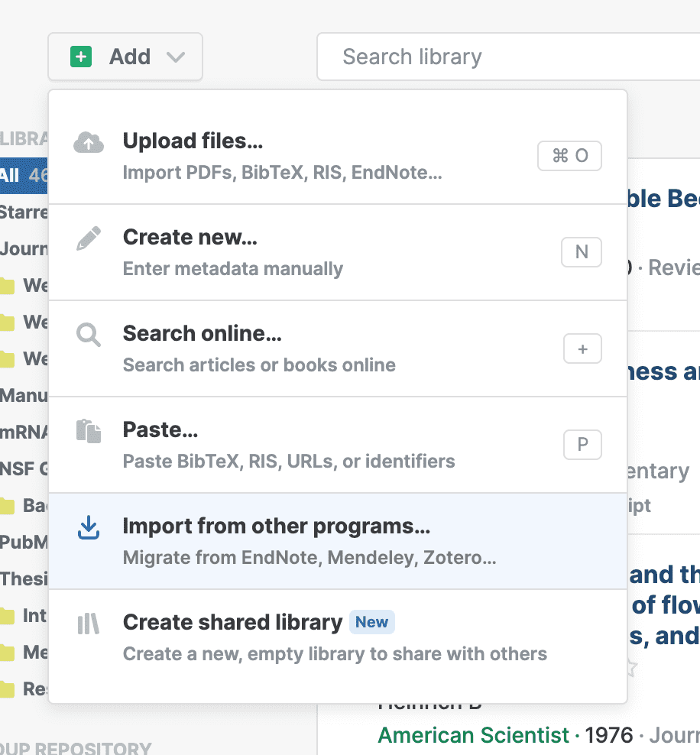Image resolution: width=700 pixels, height=755 pixels.
Task: Click the American Scientist journal link
Action: coord(473,735)
